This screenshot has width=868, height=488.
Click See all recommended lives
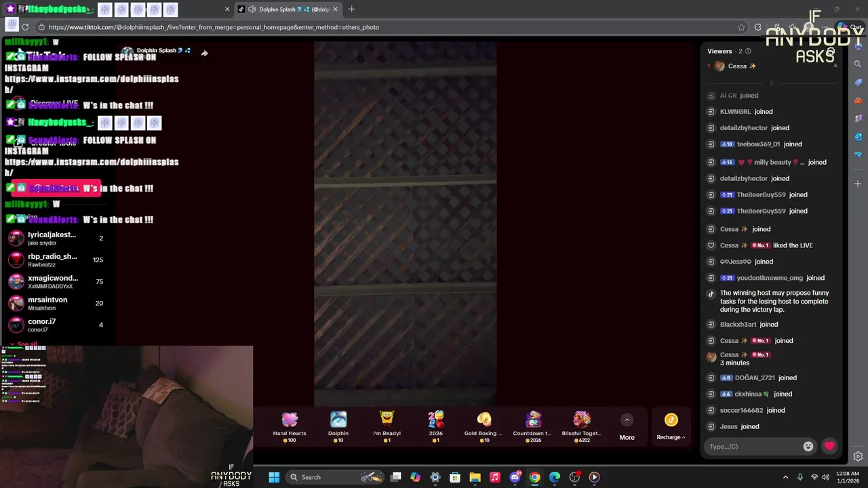coord(24,344)
